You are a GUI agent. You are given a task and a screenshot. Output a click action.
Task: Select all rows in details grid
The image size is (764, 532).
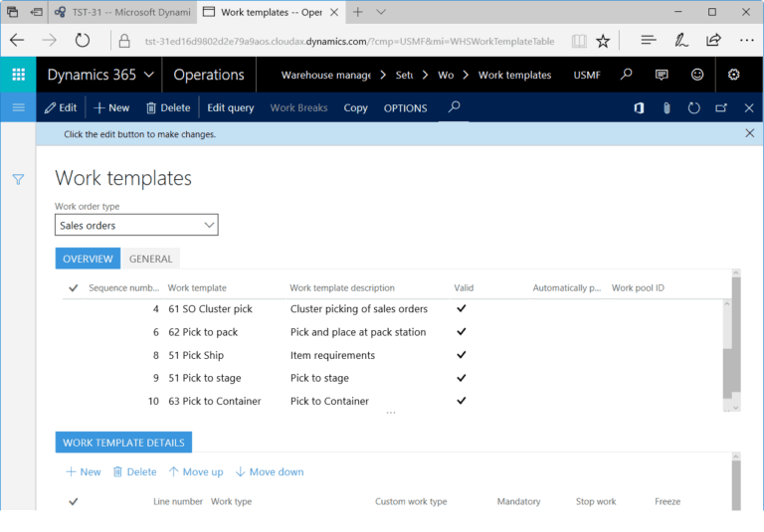point(73,501)
